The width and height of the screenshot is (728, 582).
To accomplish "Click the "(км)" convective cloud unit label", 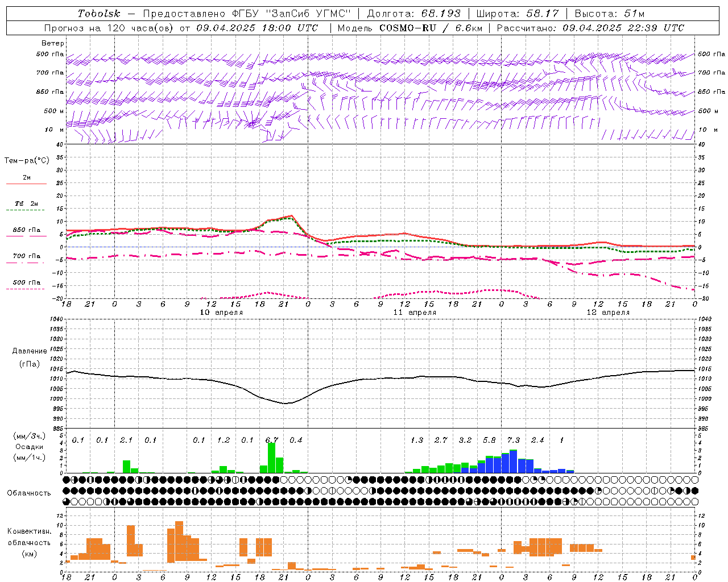I will 30,553.
